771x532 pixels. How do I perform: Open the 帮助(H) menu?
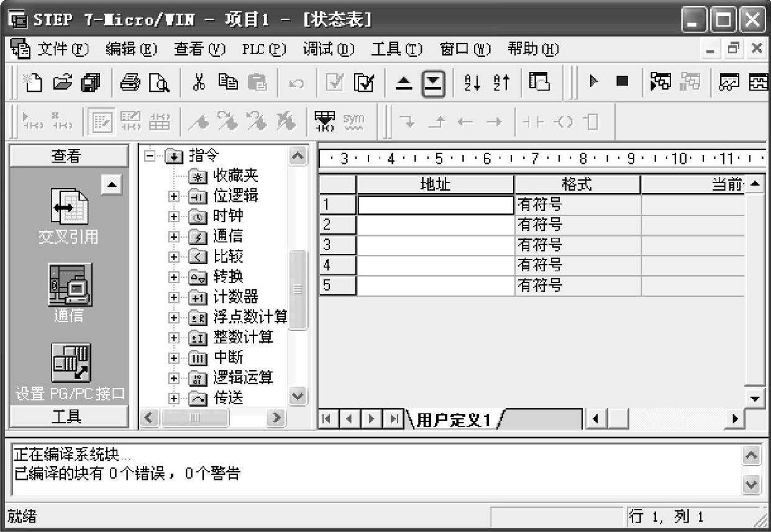coord(533,49)
